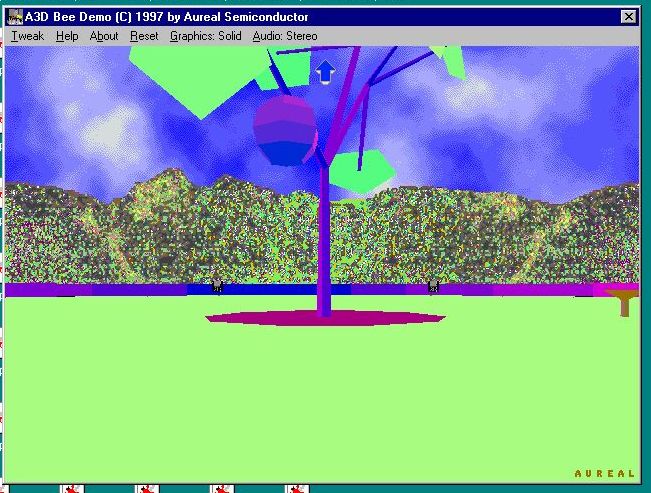Image resolution: width=651 pixels, height=493 pixels.
Task: Click the blue up arrow in scene
Action: 325,72
